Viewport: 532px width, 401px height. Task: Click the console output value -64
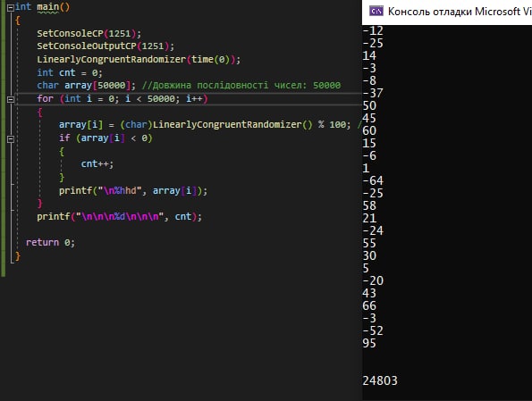click(x=373, y=180)
